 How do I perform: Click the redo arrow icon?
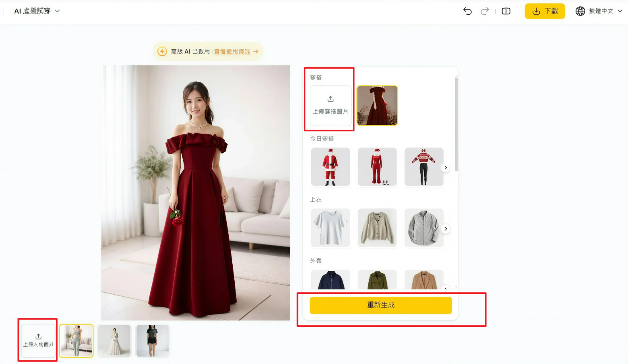click(484, 11)
